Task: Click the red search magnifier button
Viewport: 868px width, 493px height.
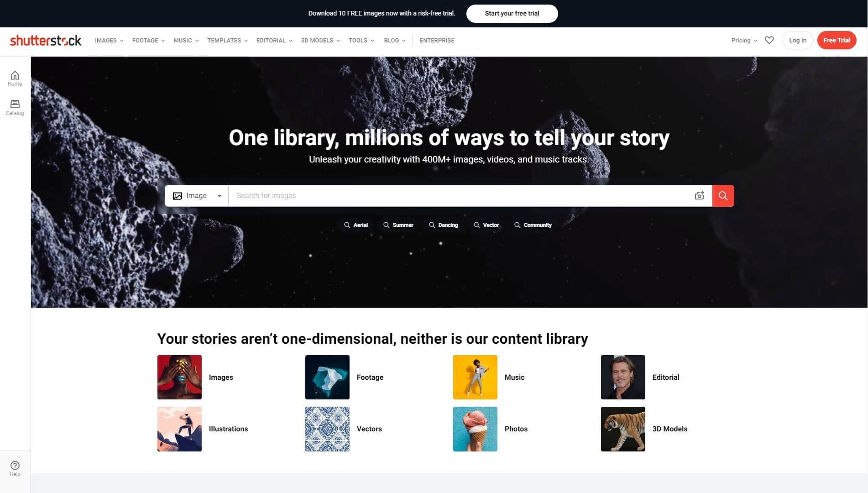Action: (x=723, y=195)
